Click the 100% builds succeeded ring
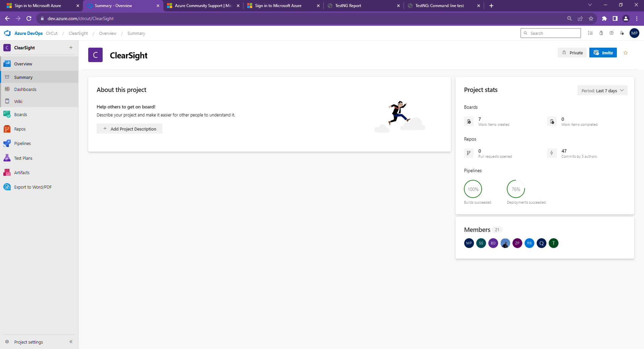 [473, 189]
